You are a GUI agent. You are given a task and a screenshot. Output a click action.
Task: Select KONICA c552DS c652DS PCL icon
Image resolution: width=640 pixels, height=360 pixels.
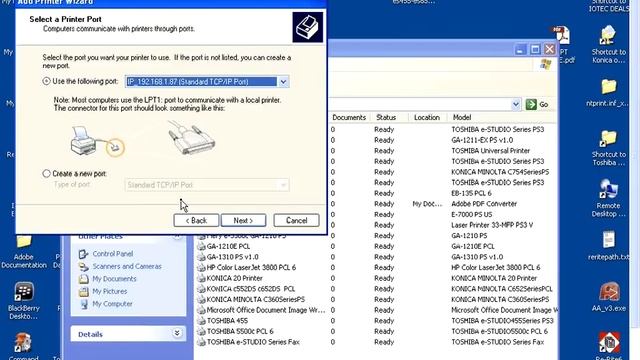(201, 289)
